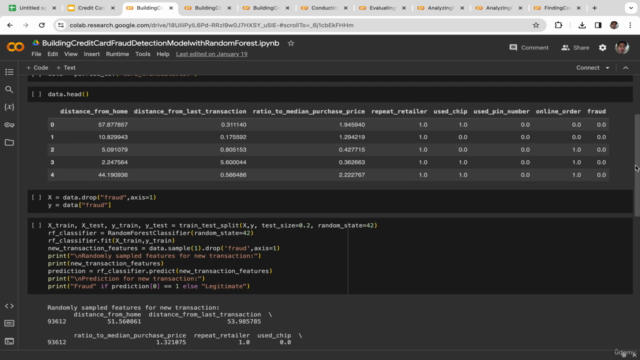
Task: Go back in browser history
Action: (10, 25)
